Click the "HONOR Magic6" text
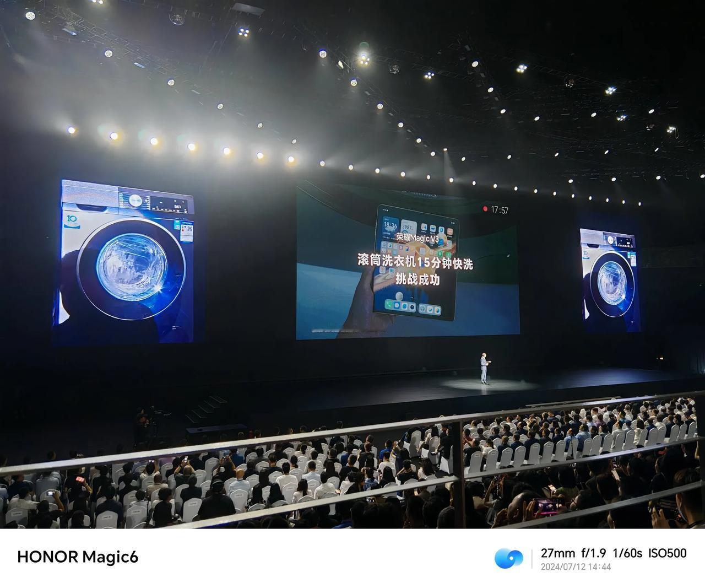The height and width of the screenshot is (588, 705). [x=78, y=557]
